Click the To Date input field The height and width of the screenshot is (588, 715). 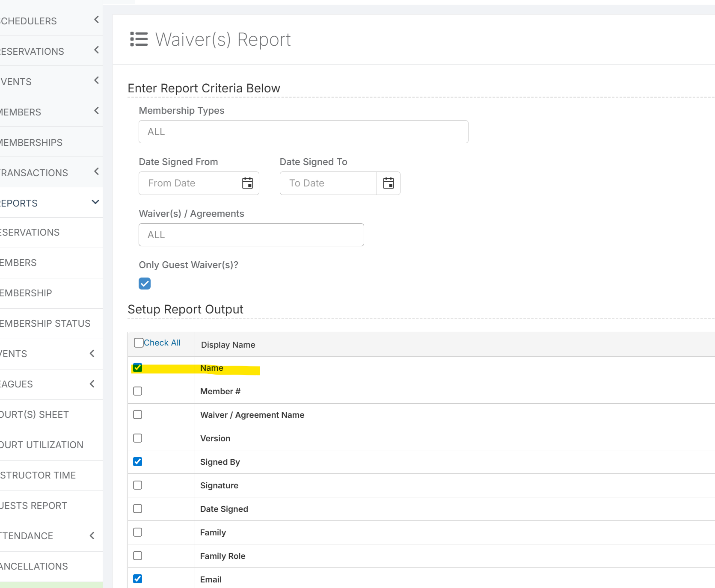[x=328, y=183]
